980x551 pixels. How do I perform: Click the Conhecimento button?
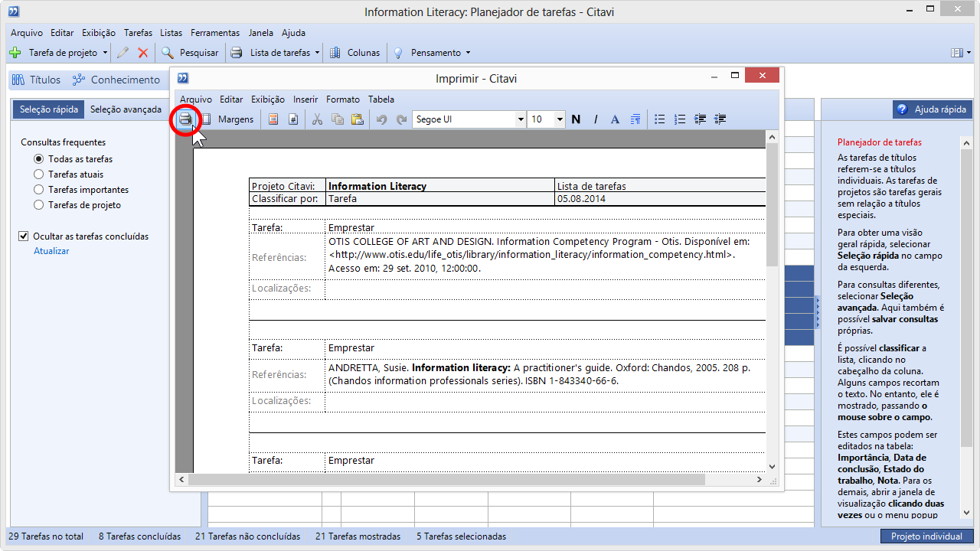click(116, 80)
